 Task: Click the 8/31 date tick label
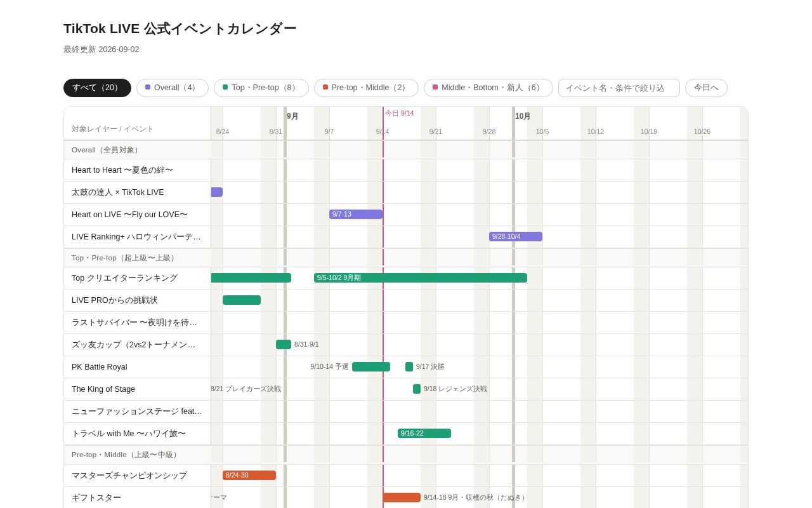coord(276,132)
